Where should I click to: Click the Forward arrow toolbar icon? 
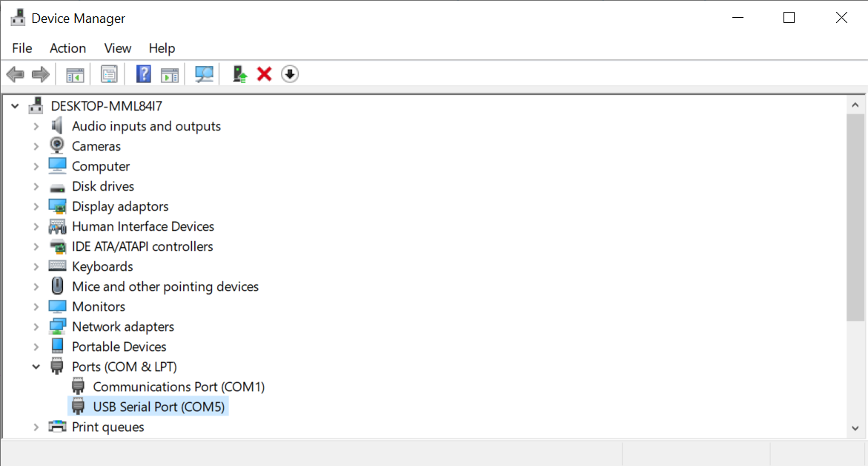pyautogui.click(x=41, y=74)
